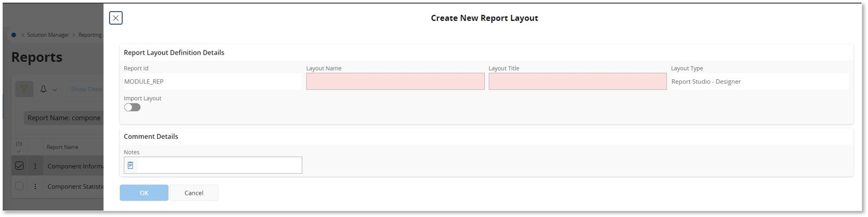Close the Create New Report Layout dialog

coord(115,18)
